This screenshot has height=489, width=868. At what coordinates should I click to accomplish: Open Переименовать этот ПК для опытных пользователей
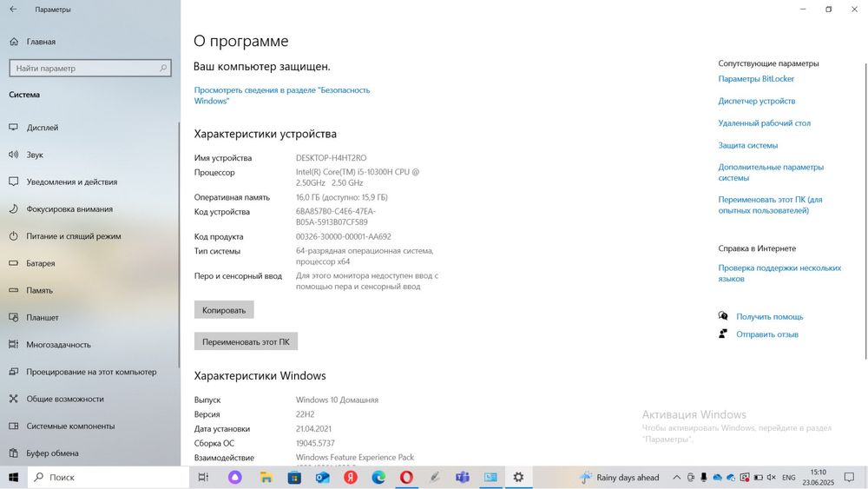coord(771,205)
